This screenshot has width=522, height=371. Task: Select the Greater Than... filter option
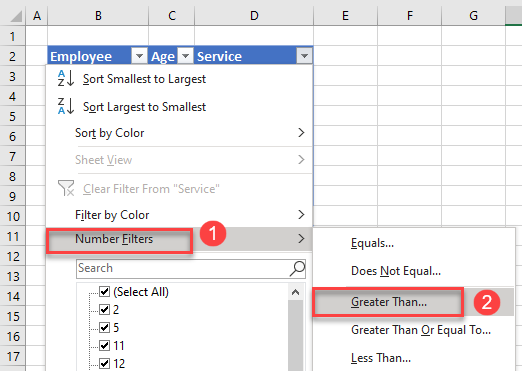coord(413,302)
